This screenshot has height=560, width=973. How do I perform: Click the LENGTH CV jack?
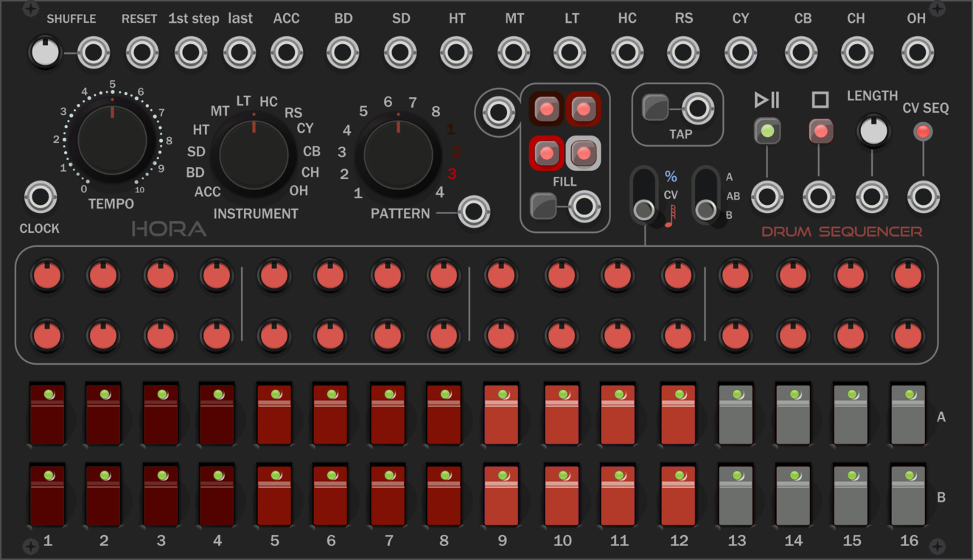coord(872,197)
